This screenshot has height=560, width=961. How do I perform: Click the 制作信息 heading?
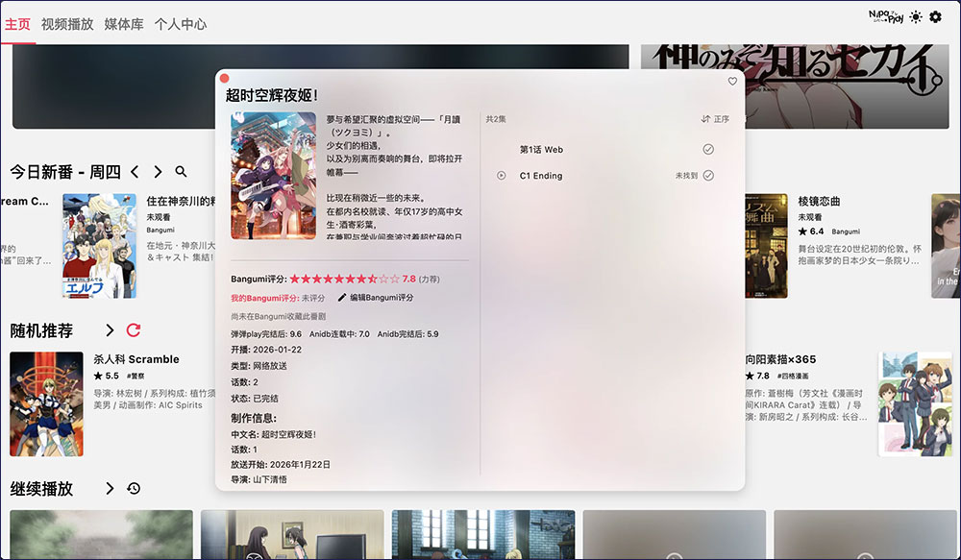point(254,418)
